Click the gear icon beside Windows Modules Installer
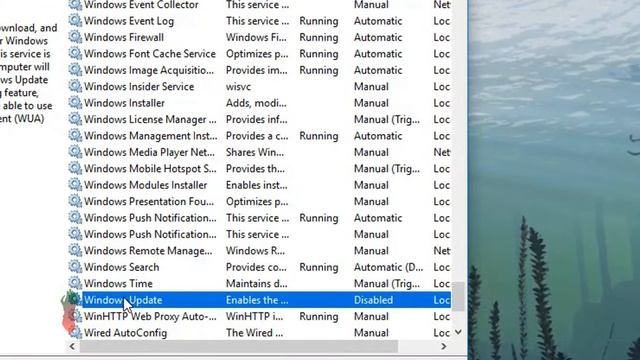640x360 pixels. pos(75,184)
